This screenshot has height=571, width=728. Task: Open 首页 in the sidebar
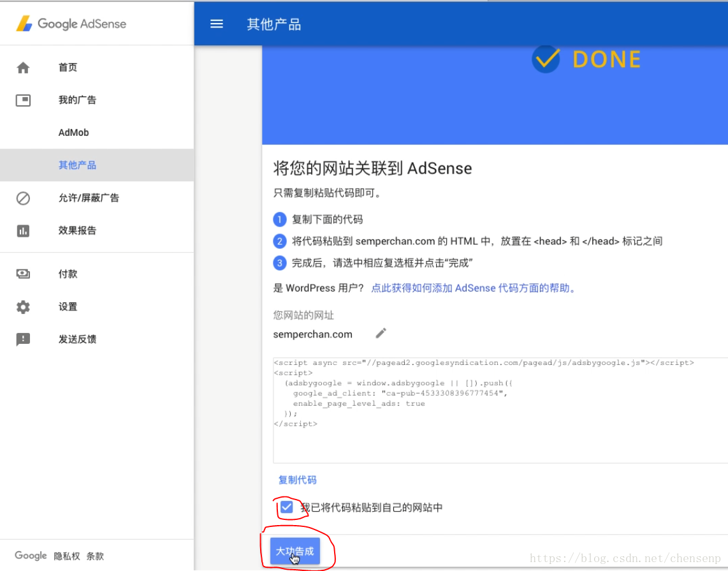pos(97,68)
